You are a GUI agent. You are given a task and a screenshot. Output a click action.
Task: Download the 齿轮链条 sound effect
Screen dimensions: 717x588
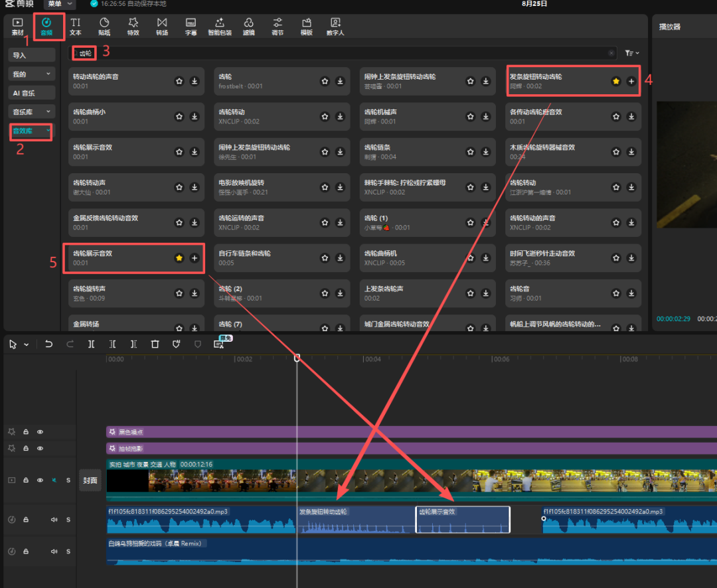(x=486, y=152)
